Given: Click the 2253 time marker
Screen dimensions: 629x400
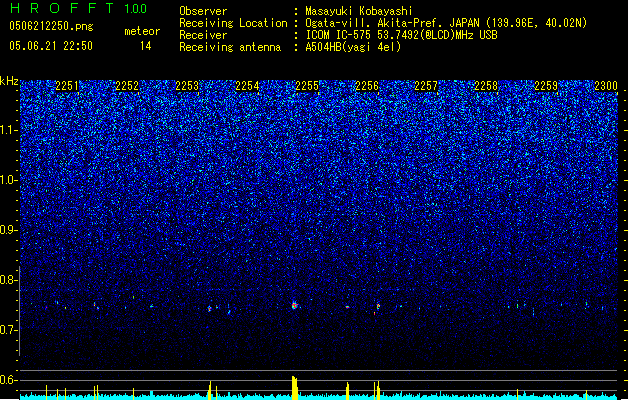Looking at the screenshot, I should coord(187,86).
